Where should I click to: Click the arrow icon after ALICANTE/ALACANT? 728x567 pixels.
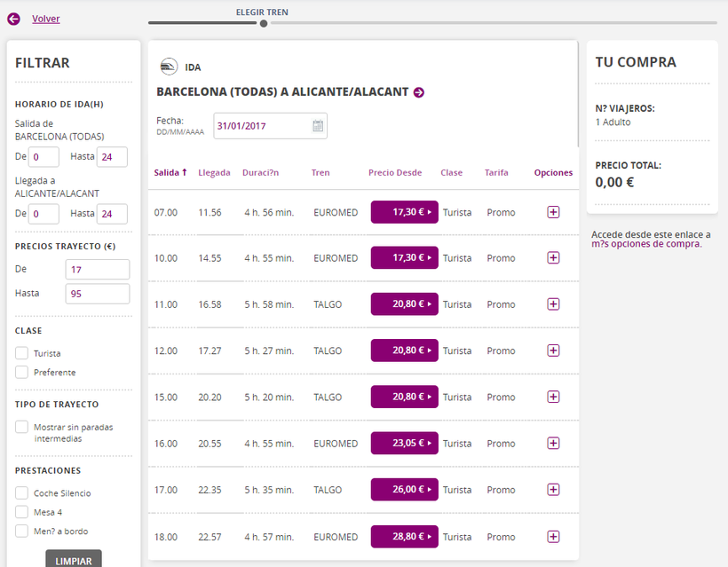pyautogui.click(x=419, y=92)
